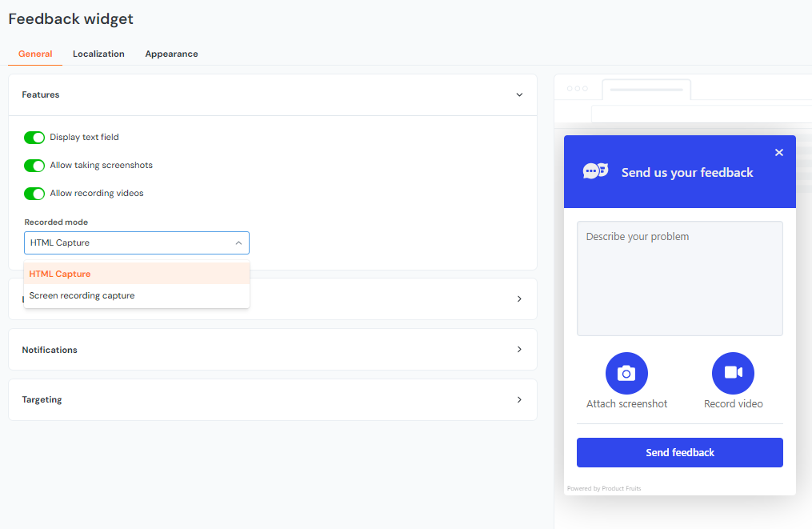Image resolution: width=812 pixels, height=529 pixels.
Task: Click the Send feedback button
Action: tap(679, 452)
